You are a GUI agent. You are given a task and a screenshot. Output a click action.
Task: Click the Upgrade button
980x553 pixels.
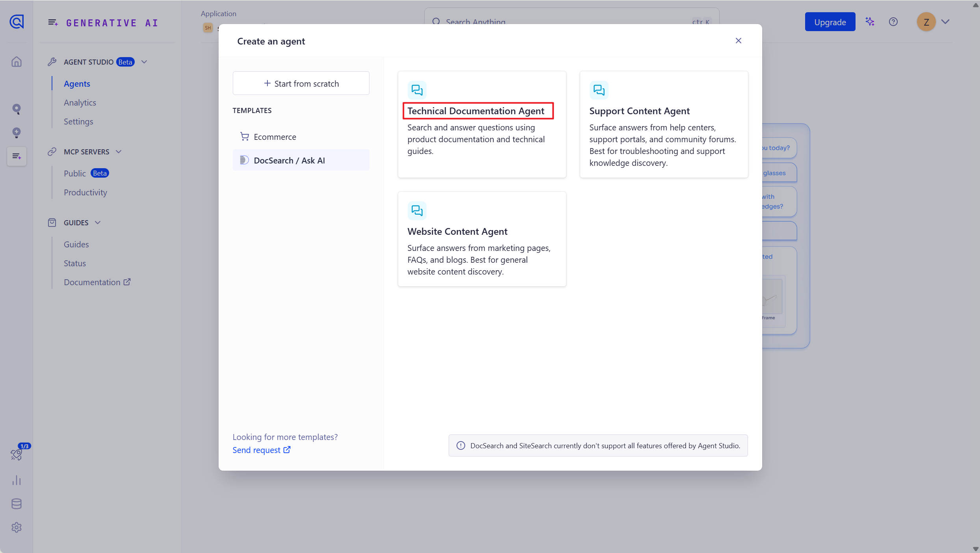[830, 22]
